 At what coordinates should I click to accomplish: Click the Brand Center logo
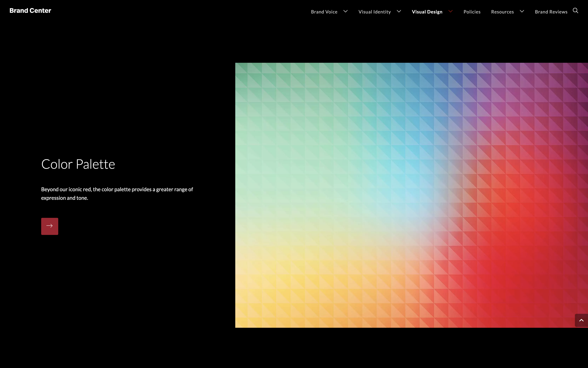[x=30, y=11]
